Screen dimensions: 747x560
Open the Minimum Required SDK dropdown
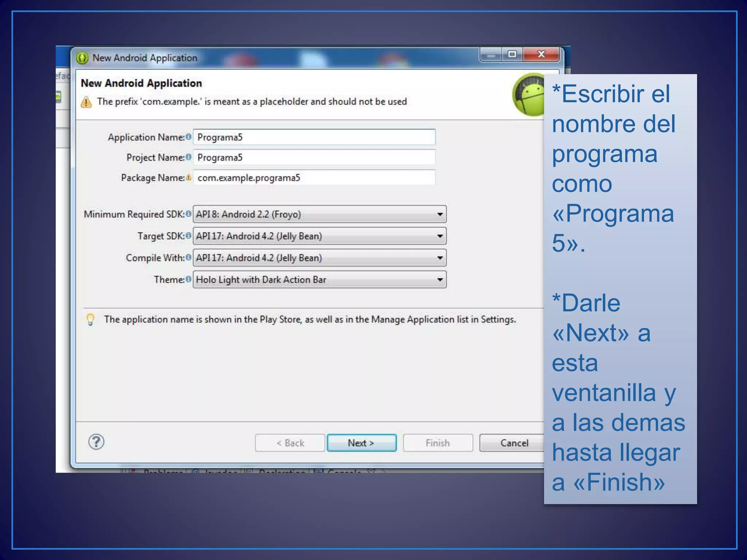click(x=320, y=214)
